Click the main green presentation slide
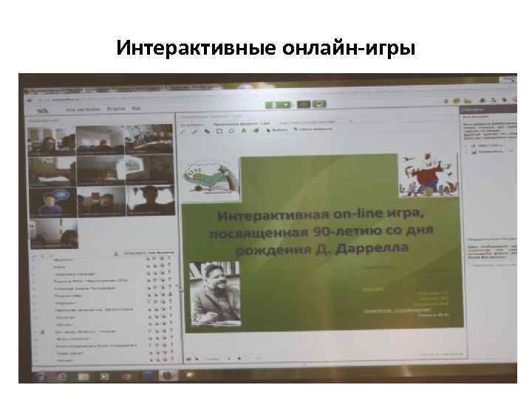 click(x=322, y=242)
